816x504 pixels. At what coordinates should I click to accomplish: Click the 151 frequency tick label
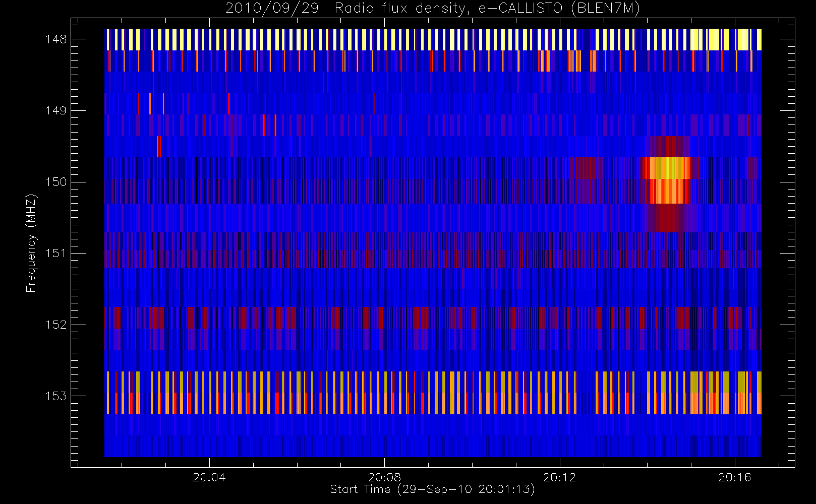[56, 253]
